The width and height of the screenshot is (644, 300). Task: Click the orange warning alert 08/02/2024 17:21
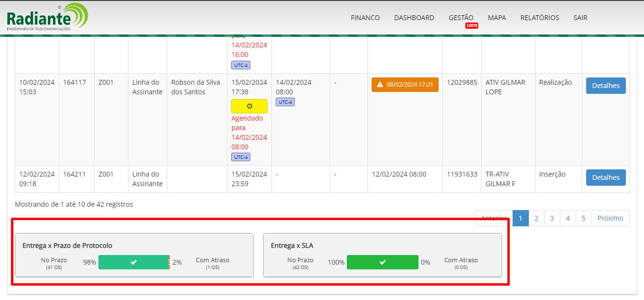tap(405, 85)
